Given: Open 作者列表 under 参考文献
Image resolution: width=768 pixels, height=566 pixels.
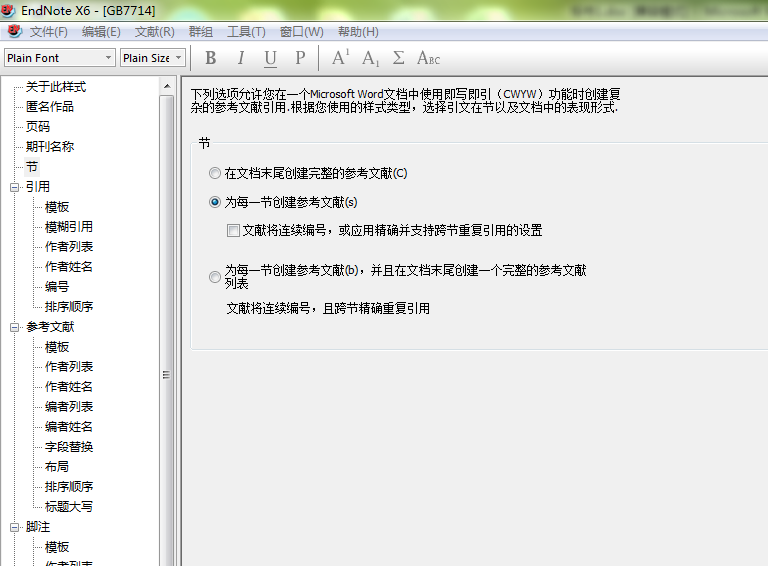Looking at the screenshot, I should 69,366.
